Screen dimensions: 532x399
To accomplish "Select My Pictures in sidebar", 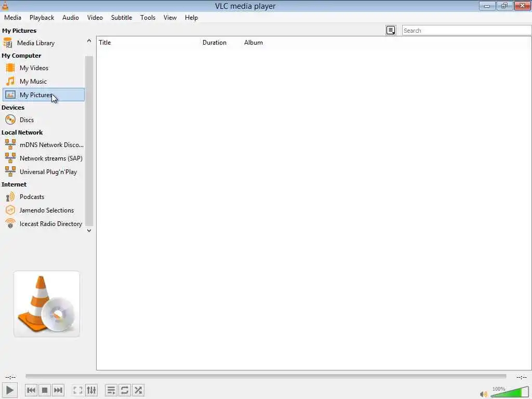I will [44, 95].
